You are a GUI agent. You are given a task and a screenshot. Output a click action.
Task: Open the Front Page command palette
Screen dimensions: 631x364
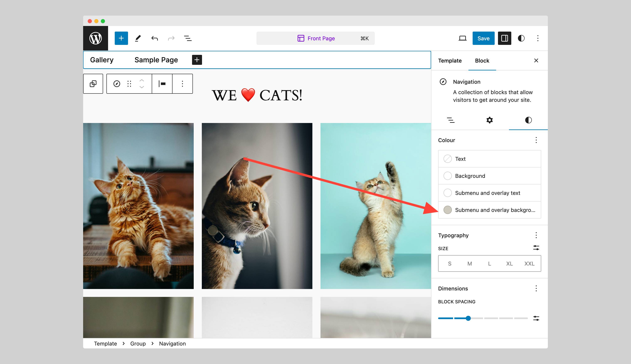click(x=316, y=38)
